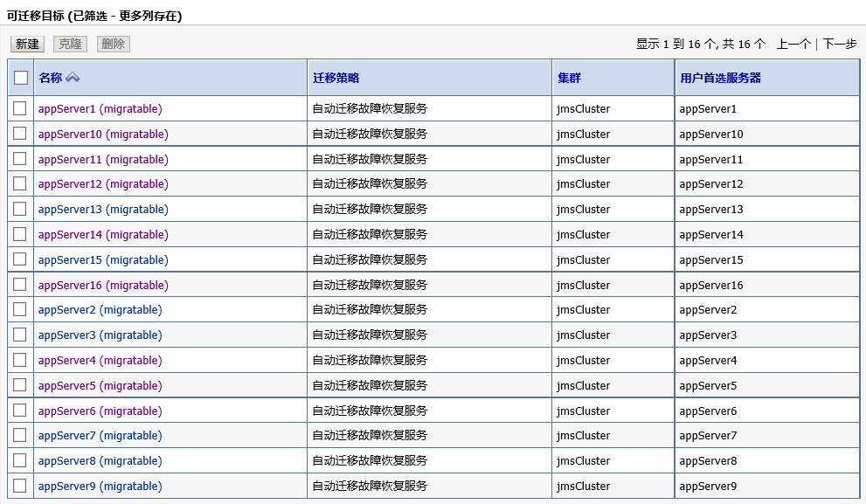The width and height of the screenshot is (866, 504).
Task: View appServer15 (migratable) details
Action: [103, 260]
